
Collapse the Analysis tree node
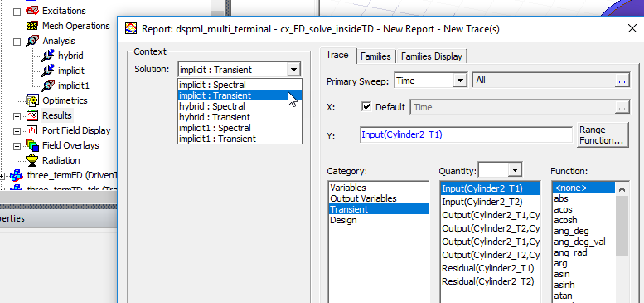17,42
